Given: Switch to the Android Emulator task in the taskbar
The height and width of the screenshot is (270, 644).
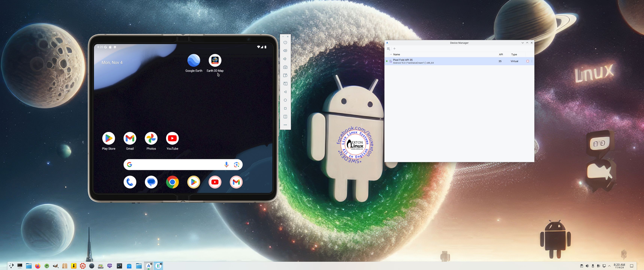Looking at the screenshot, I should 159,266.
